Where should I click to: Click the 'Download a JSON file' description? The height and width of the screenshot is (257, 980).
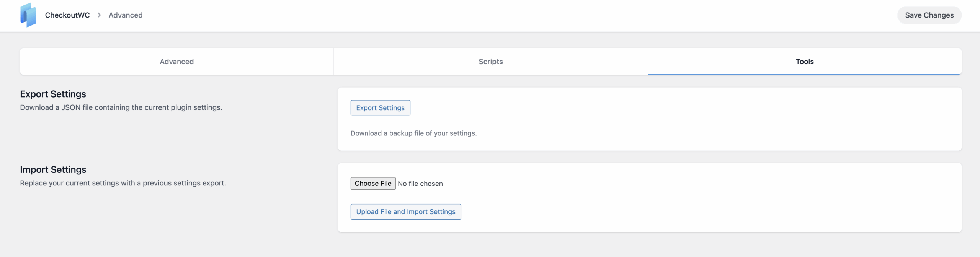[x=121, y=107]
